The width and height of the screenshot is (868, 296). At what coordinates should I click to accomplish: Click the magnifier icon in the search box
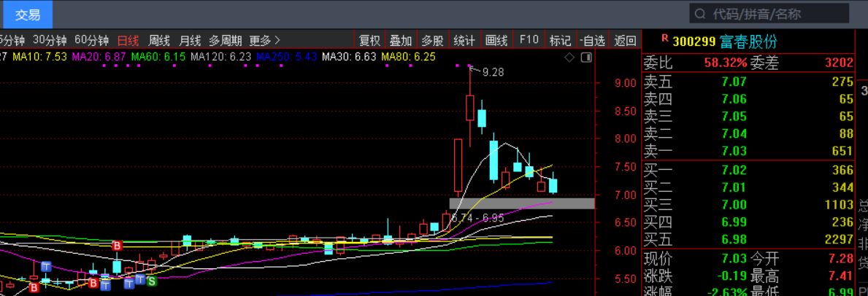pos(700,14)
